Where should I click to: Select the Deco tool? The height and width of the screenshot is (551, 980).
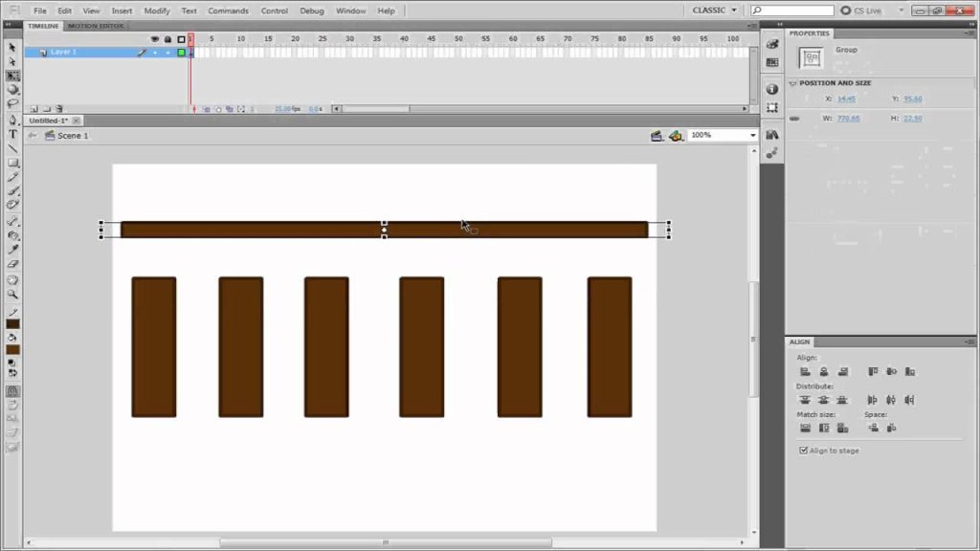[12, 205]
